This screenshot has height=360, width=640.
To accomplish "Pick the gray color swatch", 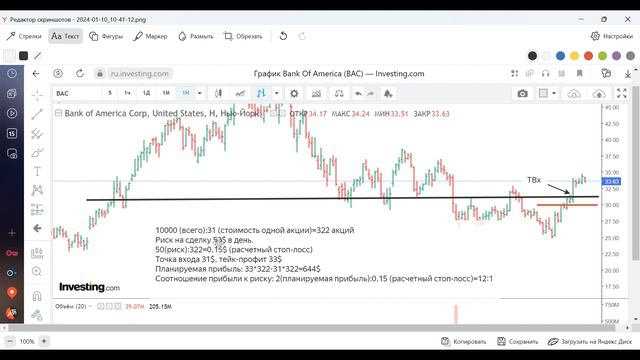I will pos(630,56).
